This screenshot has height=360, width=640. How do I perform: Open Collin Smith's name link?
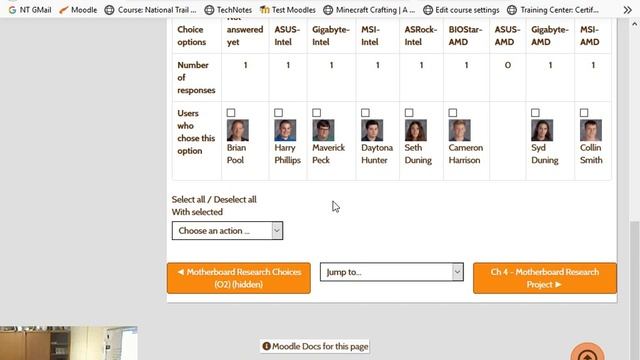[591, 154]
